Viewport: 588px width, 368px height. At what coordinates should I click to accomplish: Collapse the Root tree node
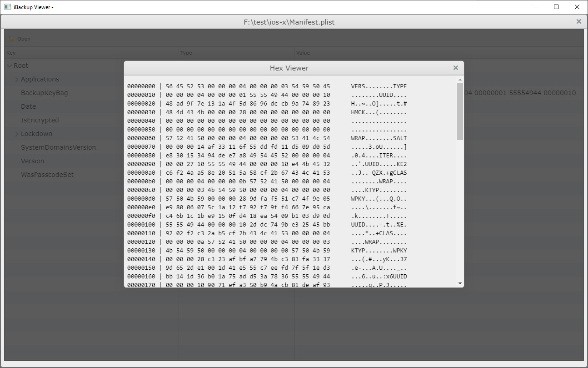(x=10, y=66)
